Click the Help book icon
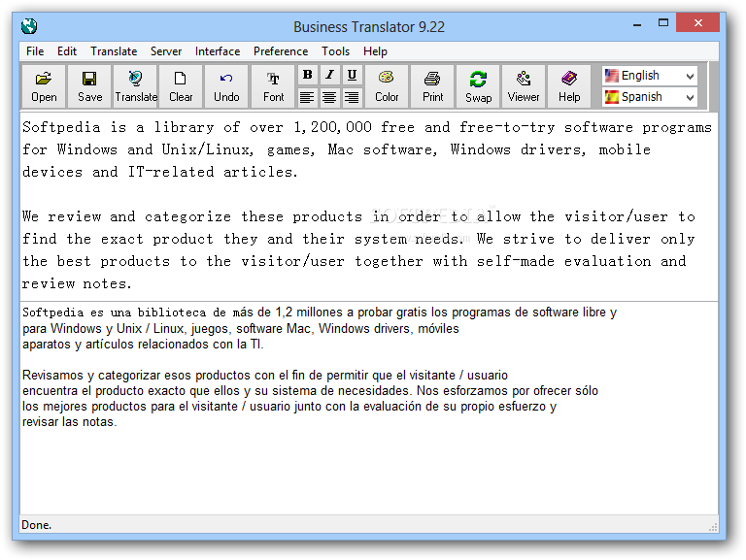Viewport: 746px width, 560px height. pyautogui.click(x=569, y=86)
